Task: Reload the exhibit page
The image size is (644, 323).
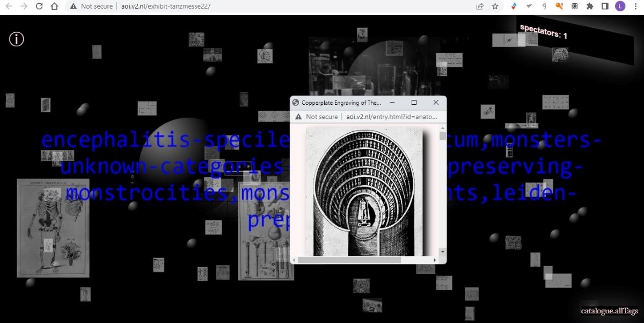Action: tap(39, 6)
